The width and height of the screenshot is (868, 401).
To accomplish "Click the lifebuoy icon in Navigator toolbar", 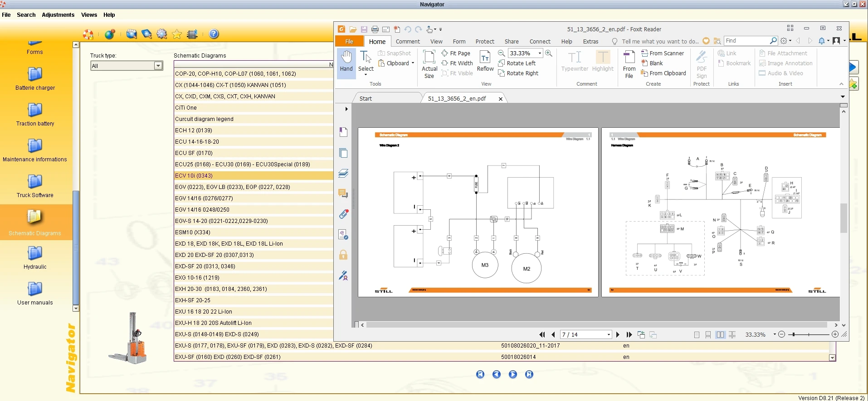I will [x=88, y=34].
